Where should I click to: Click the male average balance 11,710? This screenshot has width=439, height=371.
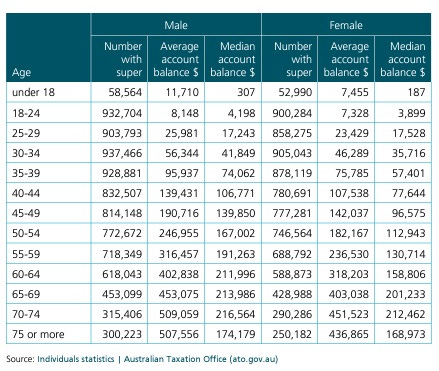point(182,92)
